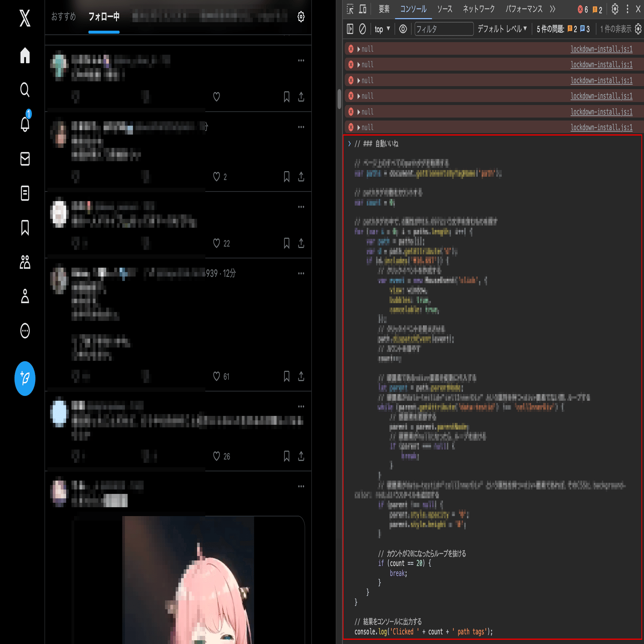Open the 'top' frame context dropdown

pyautogui.click(x=382, y=29)
